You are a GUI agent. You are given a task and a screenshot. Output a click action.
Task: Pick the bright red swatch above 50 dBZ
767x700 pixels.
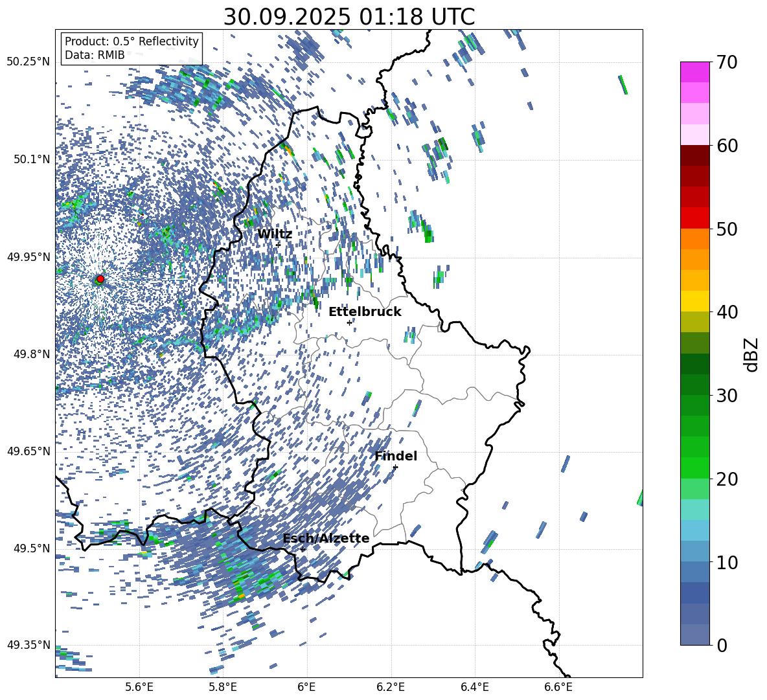695,218
